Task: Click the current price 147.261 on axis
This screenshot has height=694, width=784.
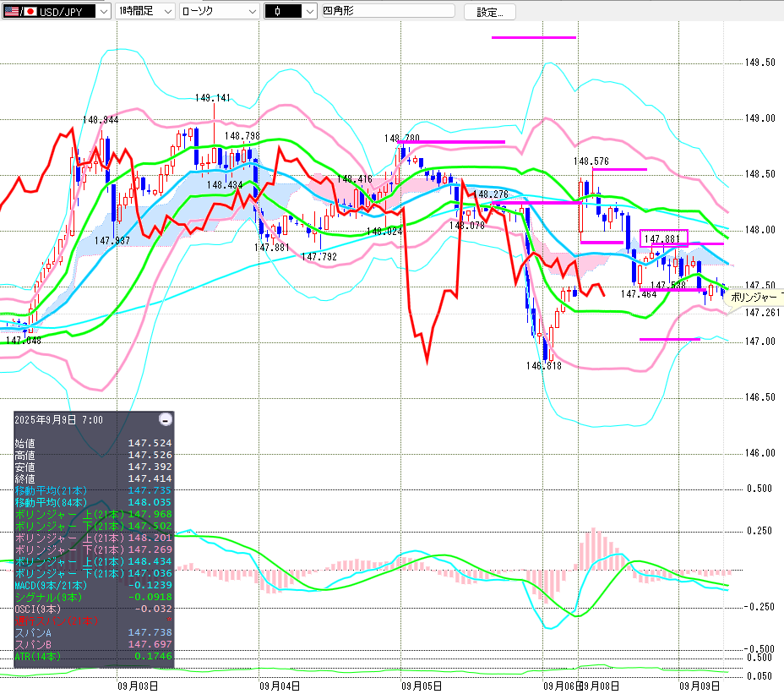Action: point(763,313)
